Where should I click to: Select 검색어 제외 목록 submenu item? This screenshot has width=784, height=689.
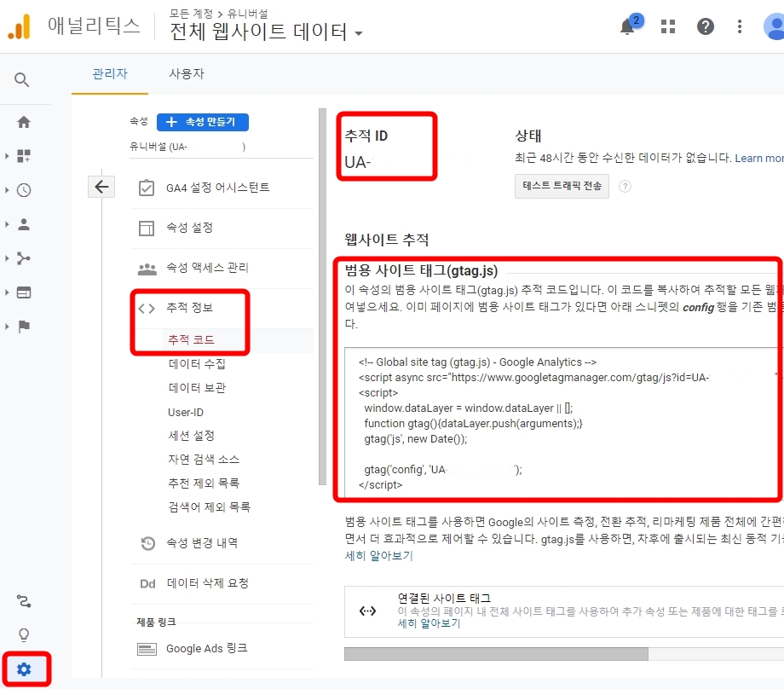[209, 507]
